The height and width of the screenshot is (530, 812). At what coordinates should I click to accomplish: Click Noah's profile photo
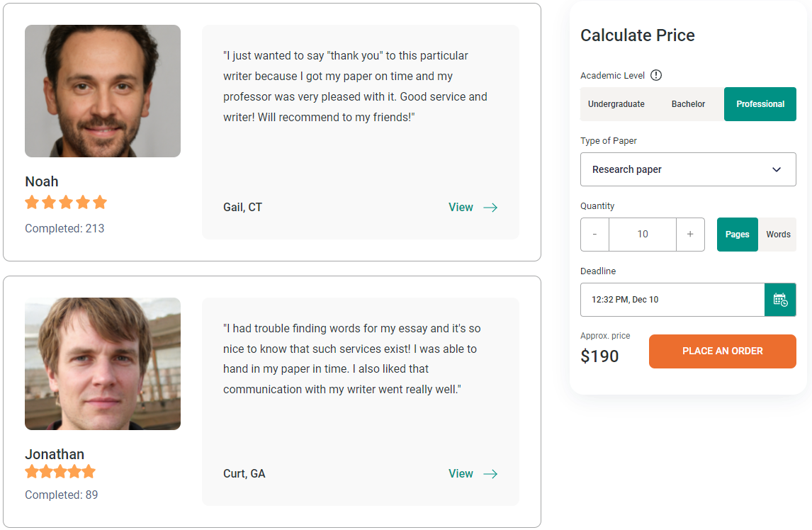(x=103, y=91)
